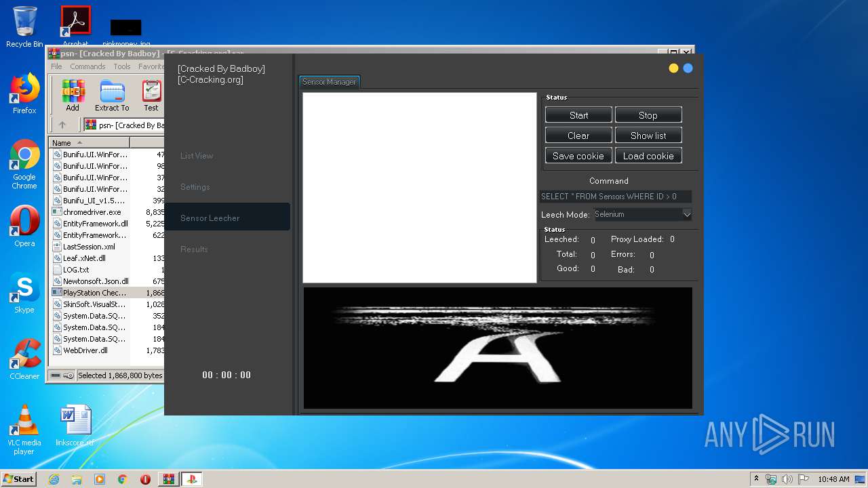Click the network icon in system tray
Screen dimensions: 868x488
coord(771,479)
